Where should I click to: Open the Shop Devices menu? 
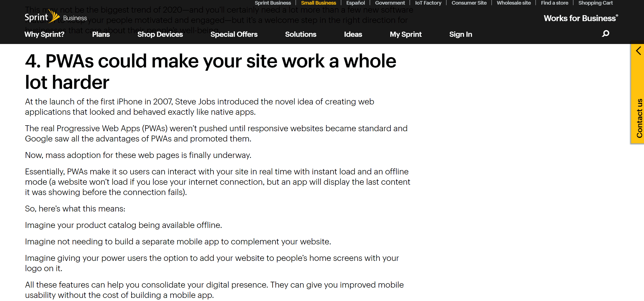[x=160, y=34]
